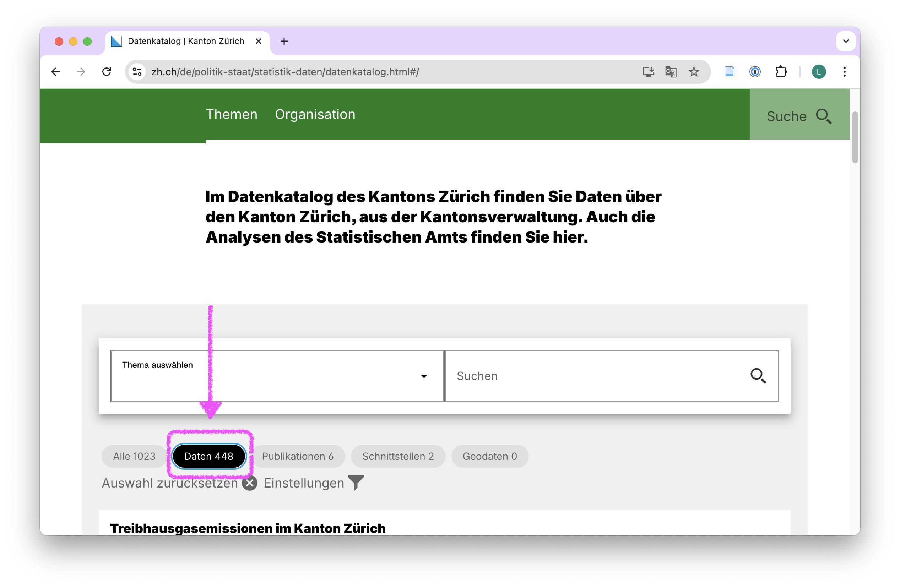Toggle the Schnittstellen 2 filter
900x588 pixels.
click(398, 456)
